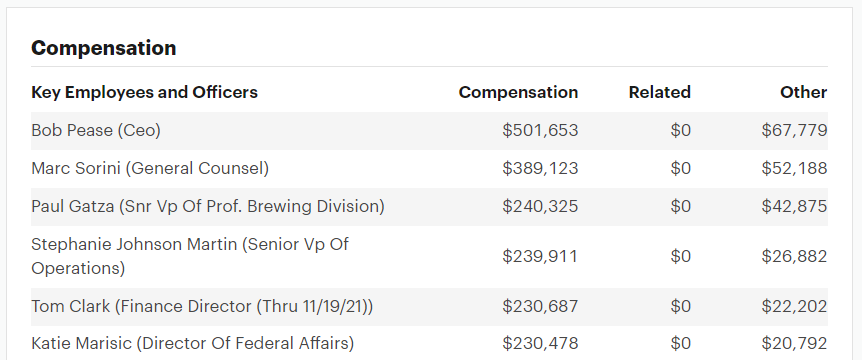
Task: Select the $239,911 compensation amount
Action: 540,256
